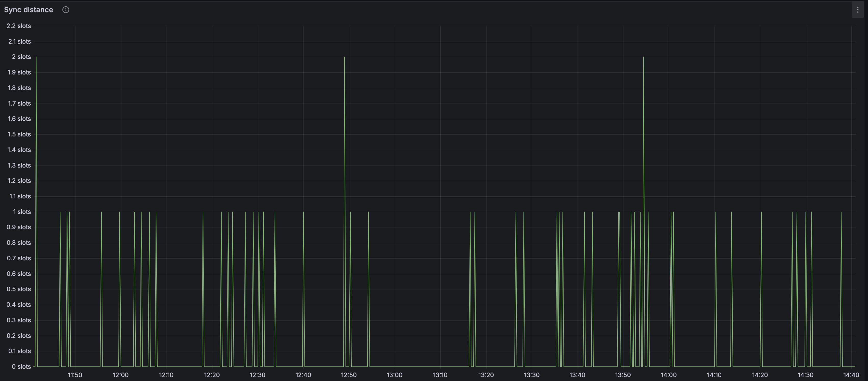The image size is (868, 381).
Task: Click the top of the leftmost 2-slot spike
Action: click(x=36, y=57)
